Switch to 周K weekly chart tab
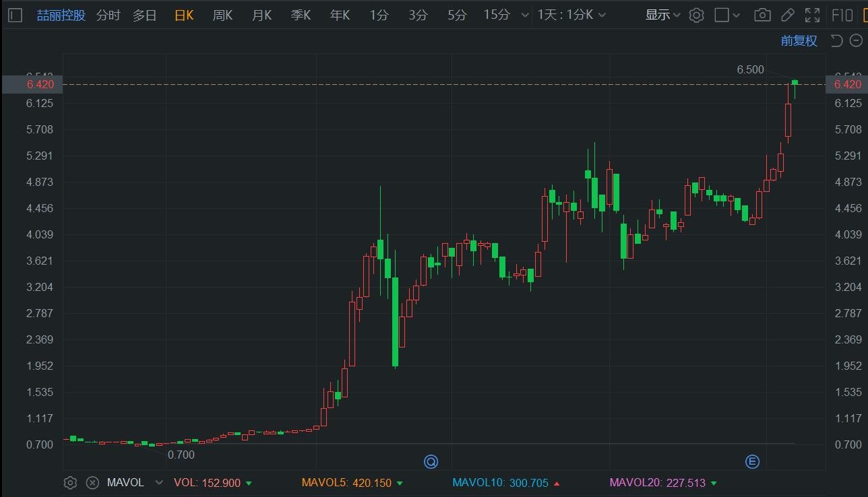Screen dimensions: 868x497 (x=222, y=15)
